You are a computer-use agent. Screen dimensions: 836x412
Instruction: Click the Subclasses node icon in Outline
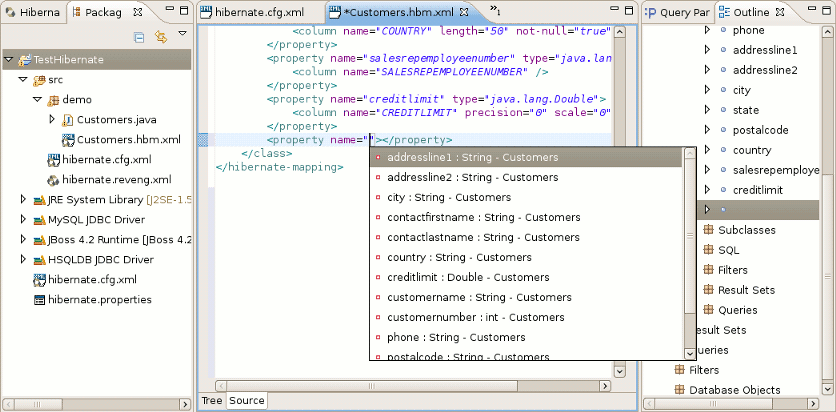point(708,230)
